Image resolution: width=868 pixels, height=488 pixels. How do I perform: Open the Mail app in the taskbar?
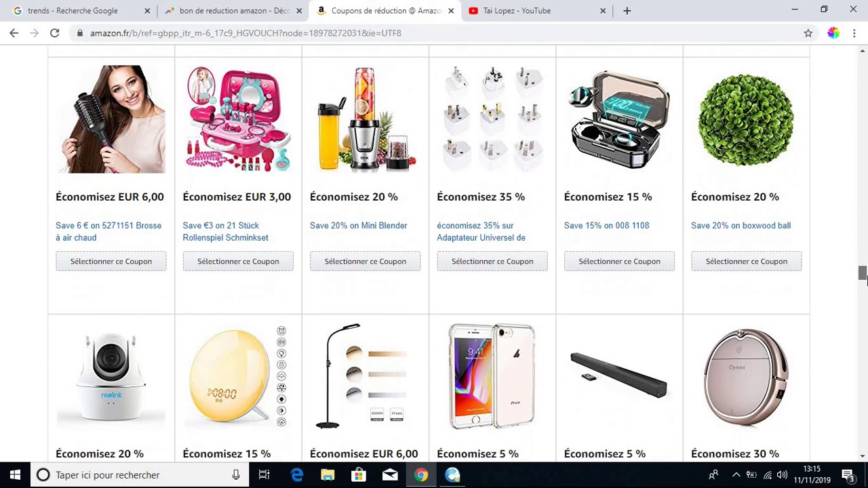[x=390, y=474]
